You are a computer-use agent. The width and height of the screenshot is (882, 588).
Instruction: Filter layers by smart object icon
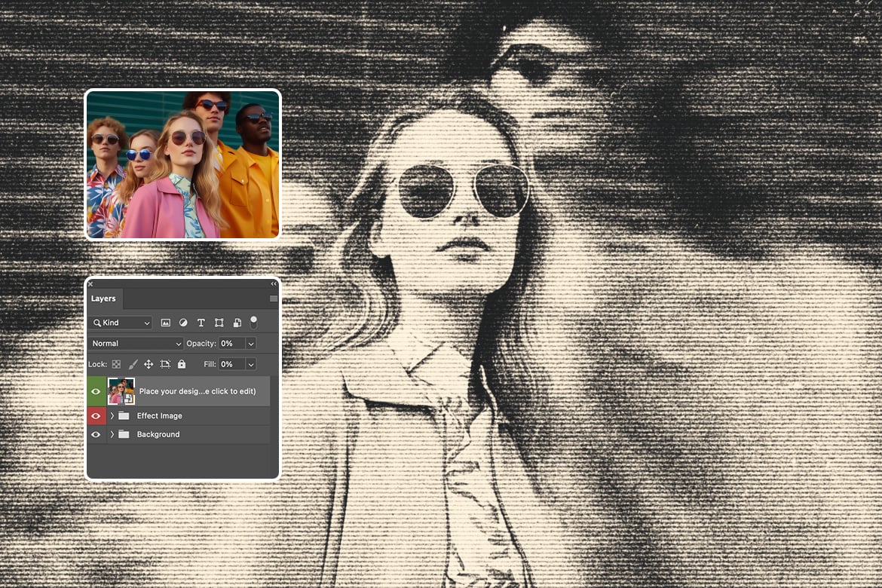pos(237,323)
